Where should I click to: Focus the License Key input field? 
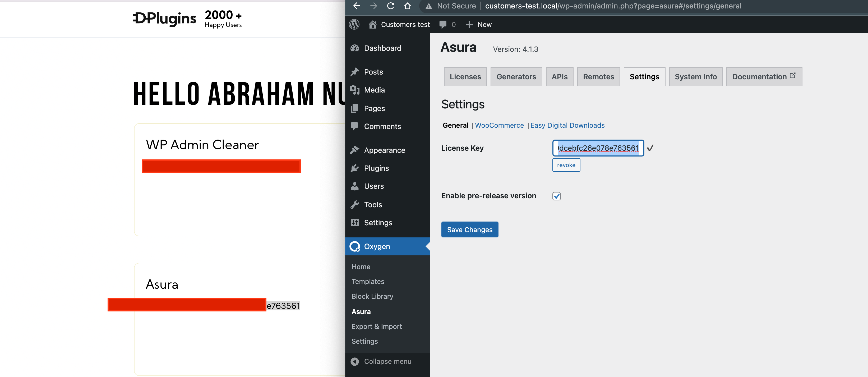(598, 148)
